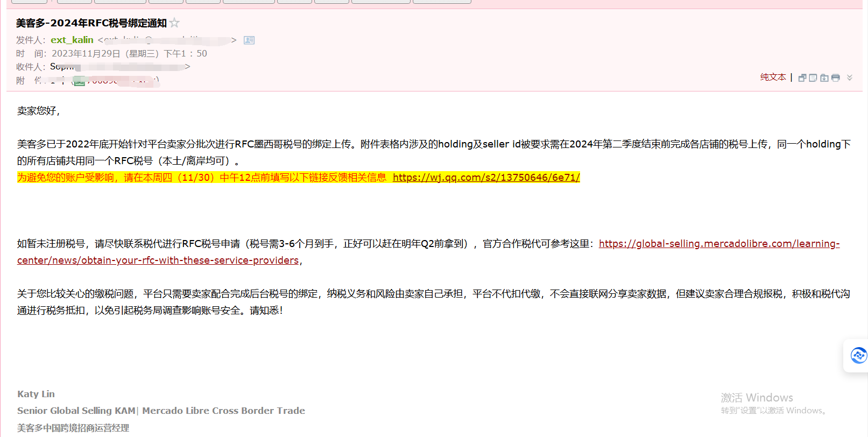This screenshot has width=868, height=437.
Task: Click the text 如暂未注册税号
Action: (51, 244)
